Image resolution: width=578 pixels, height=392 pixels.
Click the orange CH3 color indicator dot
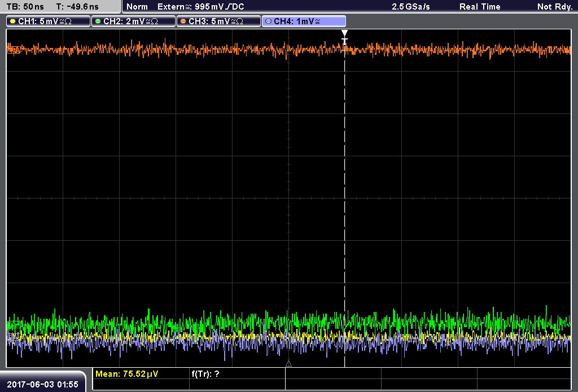coord(183,21)
